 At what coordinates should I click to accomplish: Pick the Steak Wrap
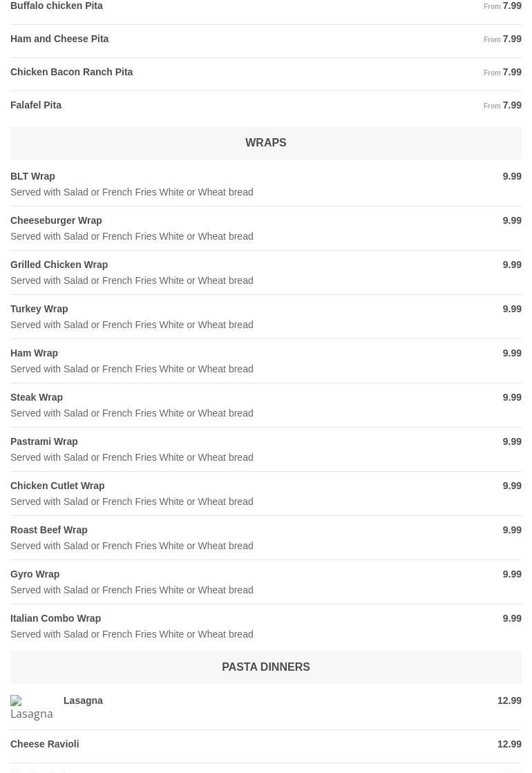37,398
